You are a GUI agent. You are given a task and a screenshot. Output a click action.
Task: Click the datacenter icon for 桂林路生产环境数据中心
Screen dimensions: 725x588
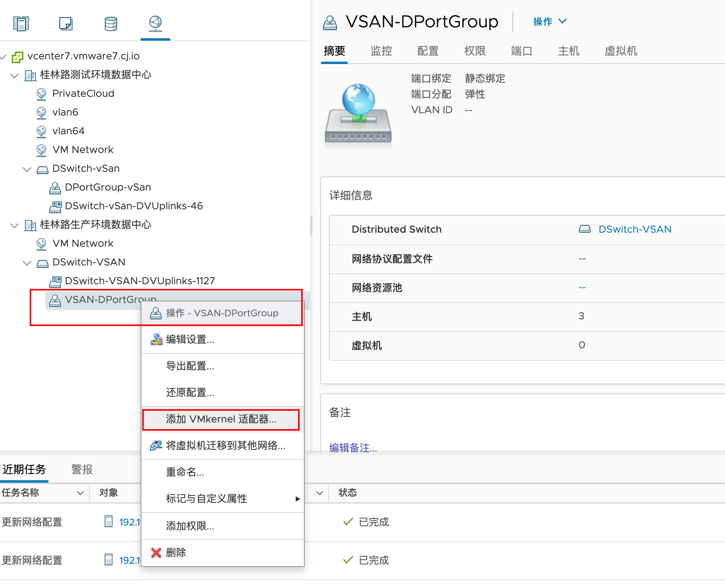30,225
